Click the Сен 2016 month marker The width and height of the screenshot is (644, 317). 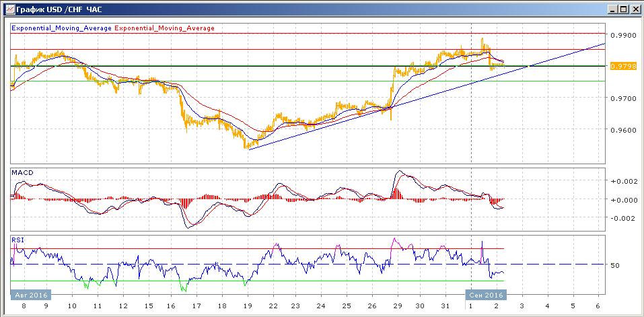487,295
